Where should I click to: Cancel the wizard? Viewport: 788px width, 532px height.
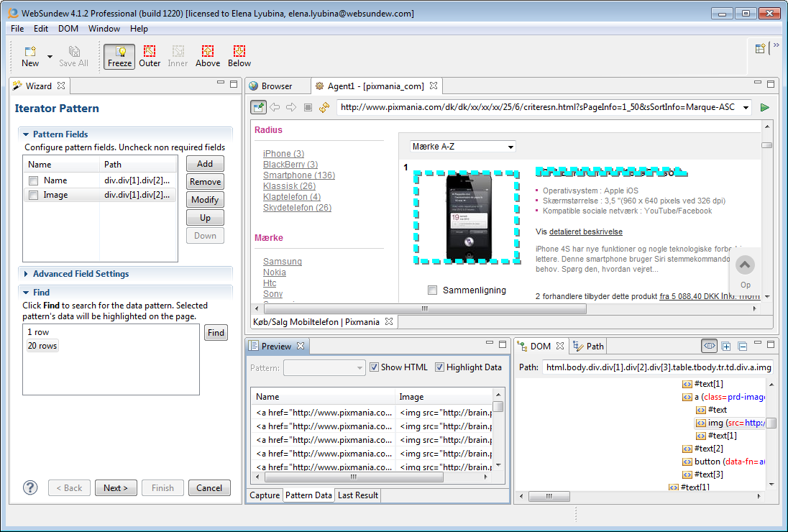209,488
